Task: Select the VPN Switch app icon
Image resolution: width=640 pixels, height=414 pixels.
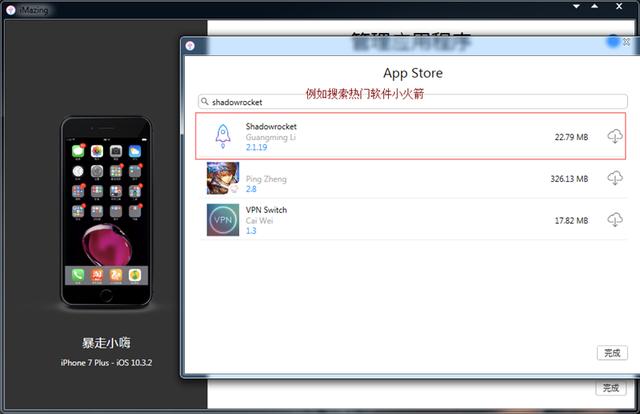Action: point(223,220)
